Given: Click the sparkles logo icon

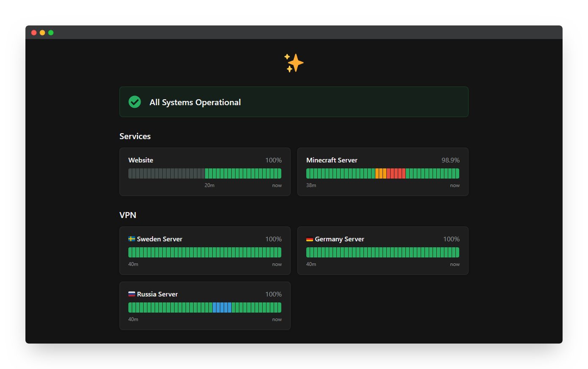Looking at the screenshot, I should point(294,63).
